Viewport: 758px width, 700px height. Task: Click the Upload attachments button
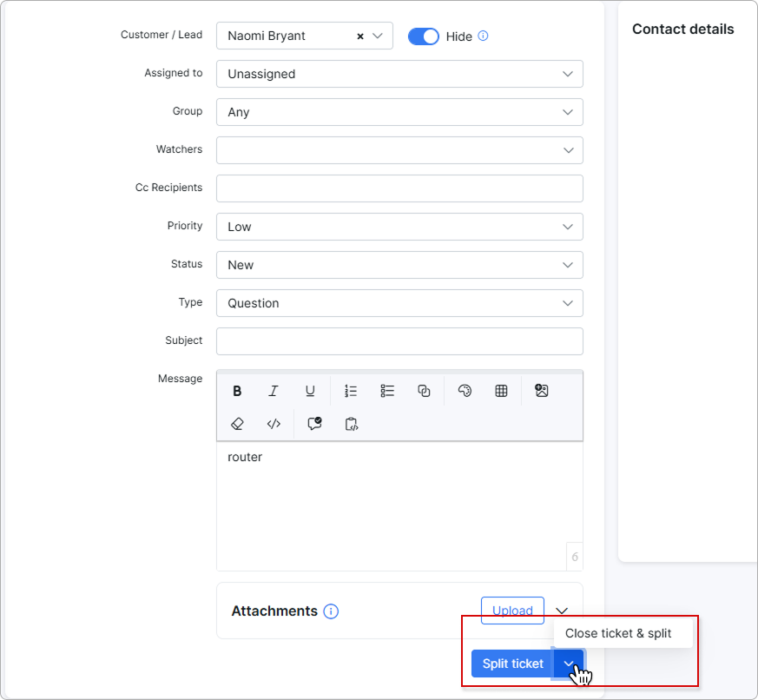tap(512, 611)
